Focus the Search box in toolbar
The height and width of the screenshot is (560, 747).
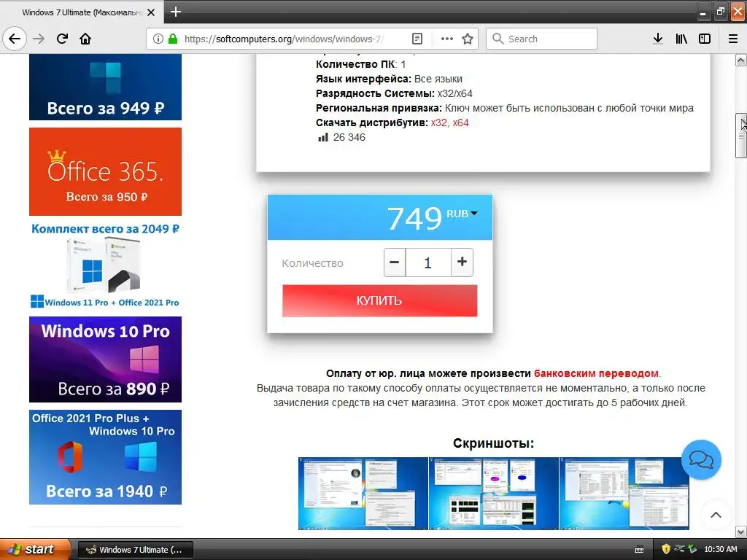coord(541,39)
